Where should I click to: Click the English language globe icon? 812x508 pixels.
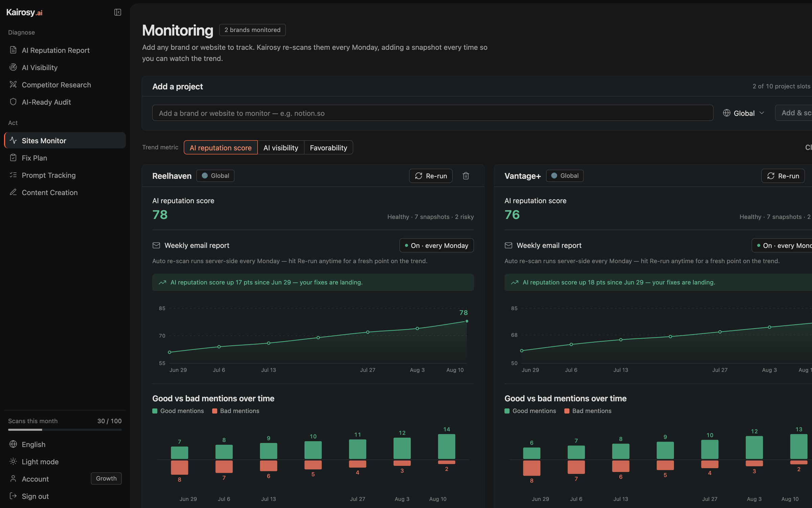point(13,444)
